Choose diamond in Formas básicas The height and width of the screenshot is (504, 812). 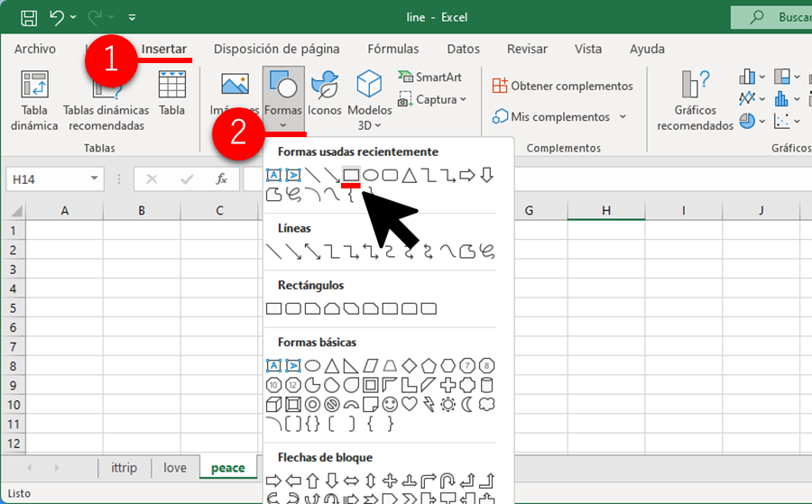click(409, 366)
